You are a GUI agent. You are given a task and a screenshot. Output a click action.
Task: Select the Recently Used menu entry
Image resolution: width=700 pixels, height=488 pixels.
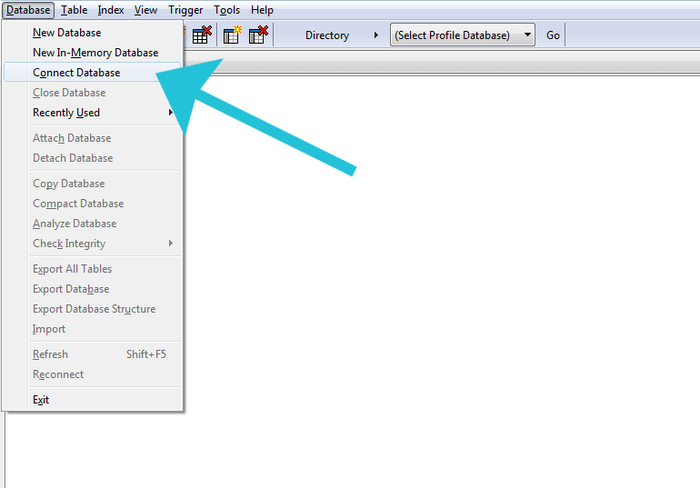(x=92, y=113)
